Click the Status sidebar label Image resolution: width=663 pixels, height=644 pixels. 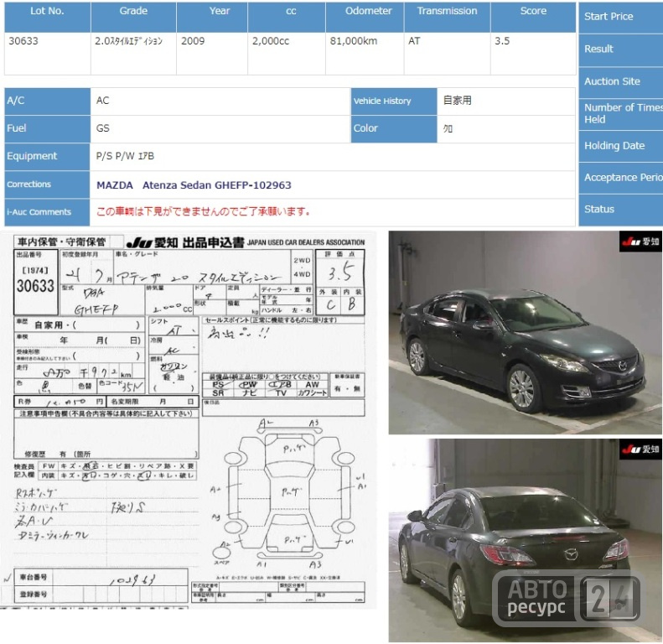620,209
